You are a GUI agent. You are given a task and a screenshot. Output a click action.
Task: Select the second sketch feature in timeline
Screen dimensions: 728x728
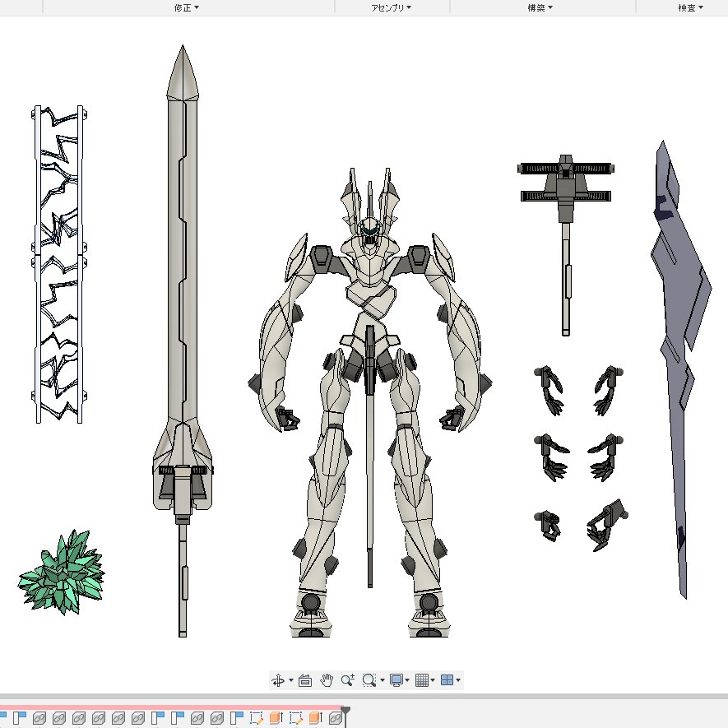click(x=296, y=718)
